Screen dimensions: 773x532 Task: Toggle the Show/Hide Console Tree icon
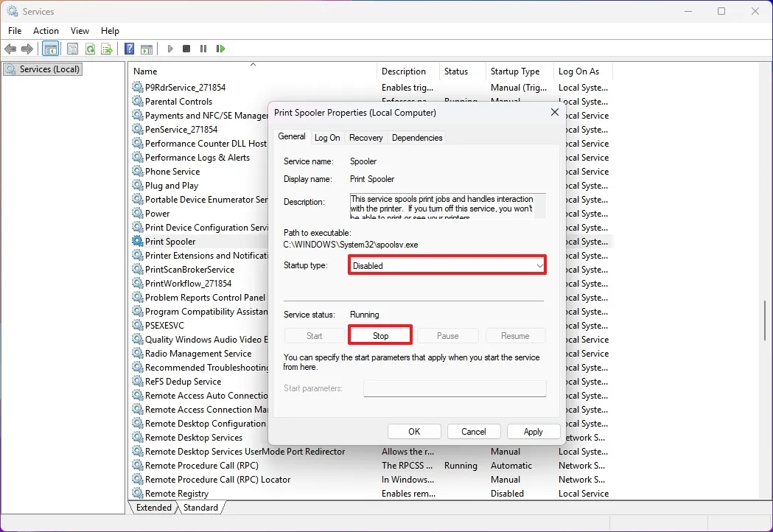[x=50, y=49]
